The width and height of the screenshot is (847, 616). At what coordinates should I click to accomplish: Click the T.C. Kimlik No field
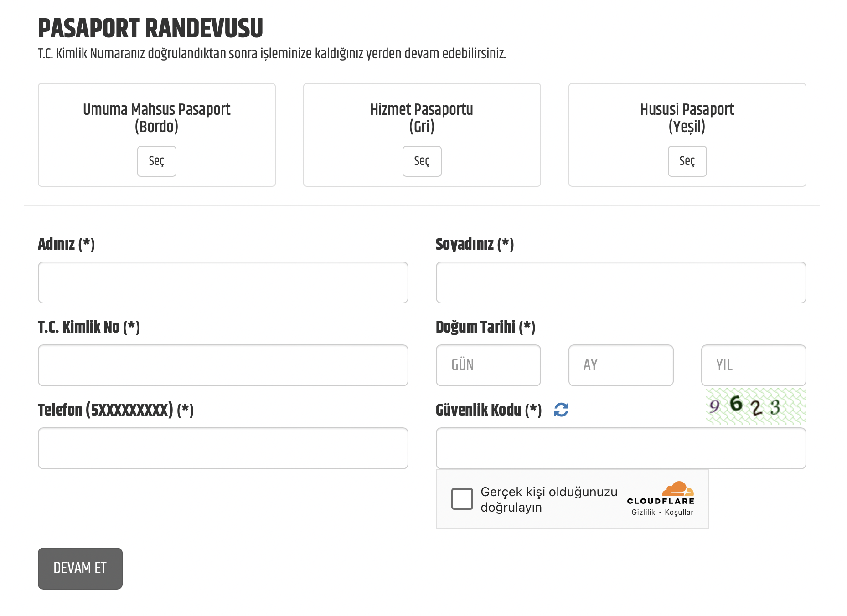223,365
